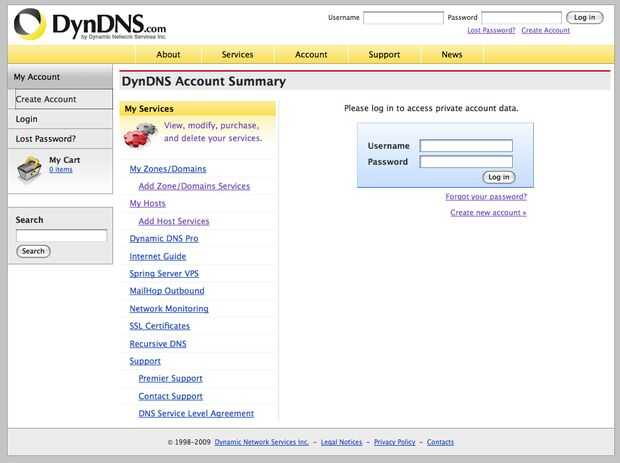Viewport: 620px width, 463px height.
Task: Select Login in the sidebar
Action: pos(60,119)
